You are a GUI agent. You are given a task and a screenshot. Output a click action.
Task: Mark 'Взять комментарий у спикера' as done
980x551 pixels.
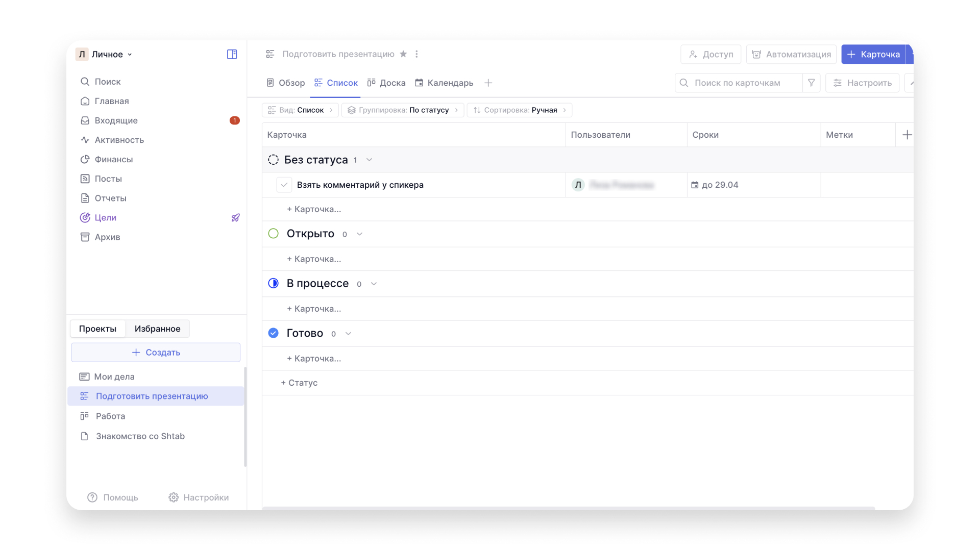coord(284,185)
